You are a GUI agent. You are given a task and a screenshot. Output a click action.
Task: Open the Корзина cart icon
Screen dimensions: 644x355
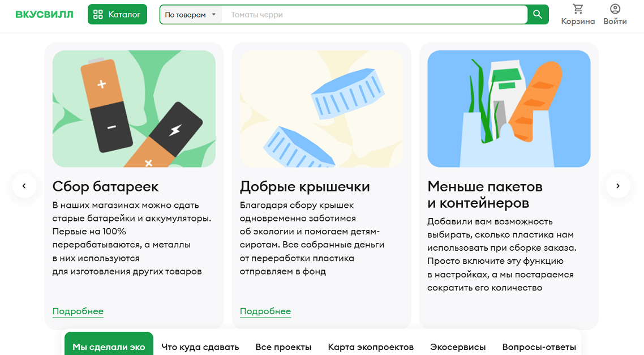[x=578, y=14]
